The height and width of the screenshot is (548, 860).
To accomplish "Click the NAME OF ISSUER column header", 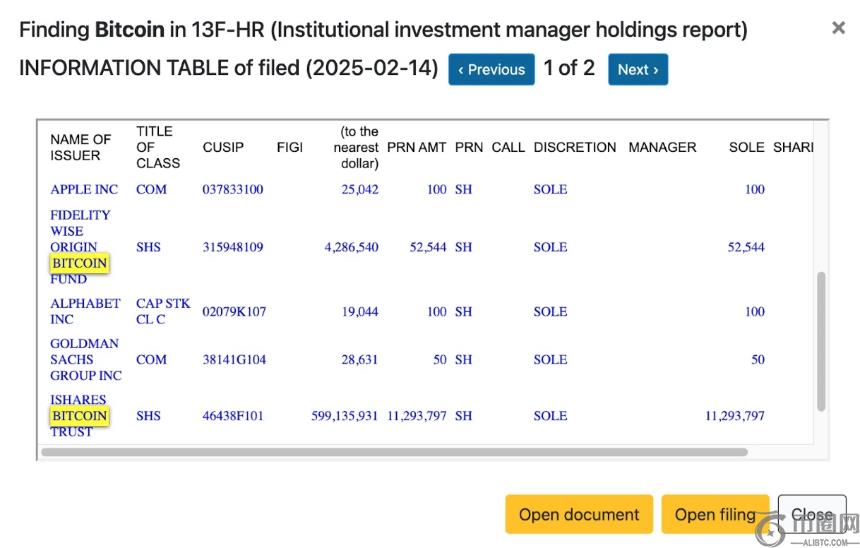I will click(x=80, y=147).
